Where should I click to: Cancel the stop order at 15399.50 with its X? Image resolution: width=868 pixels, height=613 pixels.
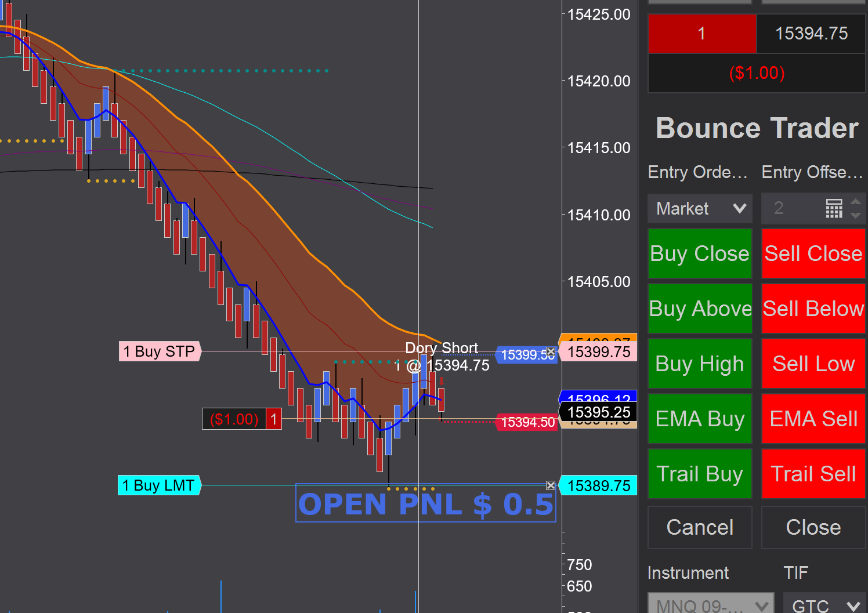click(x=551, y=351)
